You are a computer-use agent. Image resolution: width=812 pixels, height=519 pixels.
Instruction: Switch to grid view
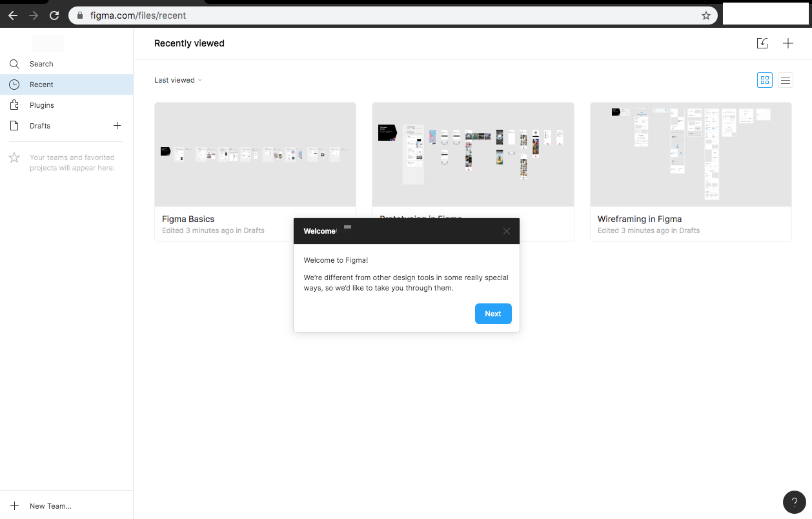pyautogui.click(x=765, y=80)
